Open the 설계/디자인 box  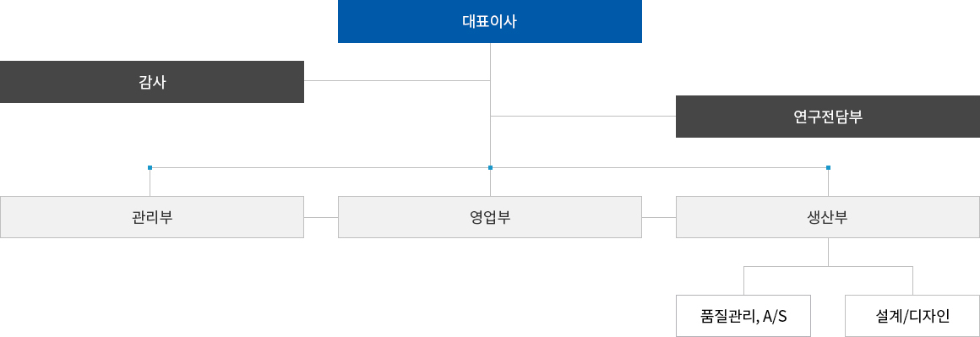912,316
